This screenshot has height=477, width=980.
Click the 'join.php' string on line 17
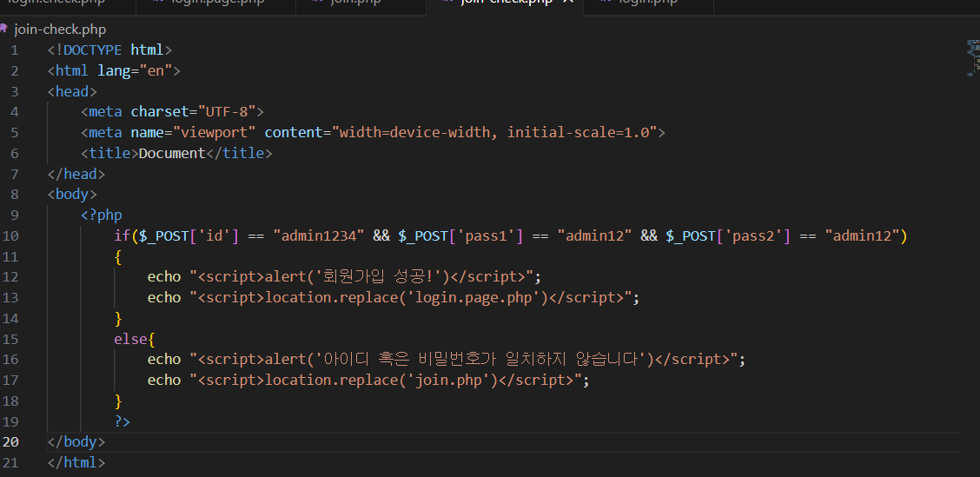pyautogui.click(x=464, y=380)
